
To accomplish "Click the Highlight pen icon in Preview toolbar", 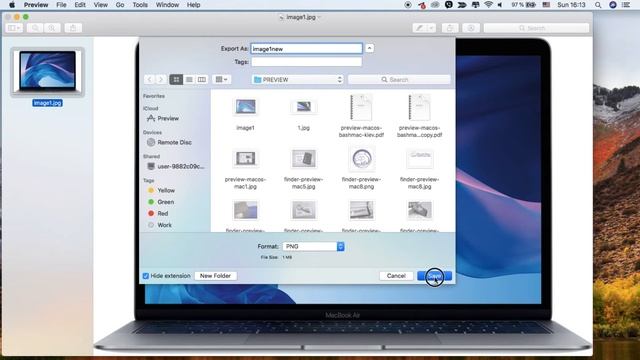I will [419, 28].
